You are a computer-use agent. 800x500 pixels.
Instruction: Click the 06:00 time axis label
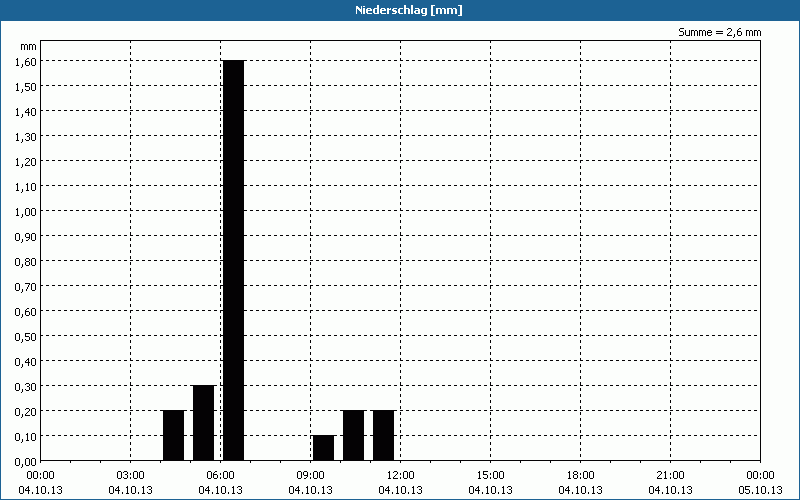(220, 475)
